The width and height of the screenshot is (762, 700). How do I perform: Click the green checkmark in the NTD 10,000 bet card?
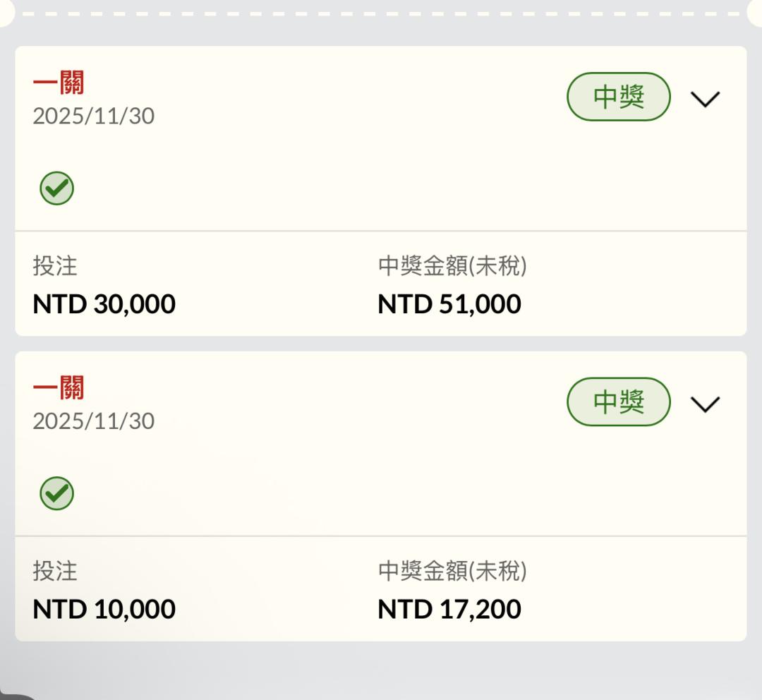coord(56,493)
